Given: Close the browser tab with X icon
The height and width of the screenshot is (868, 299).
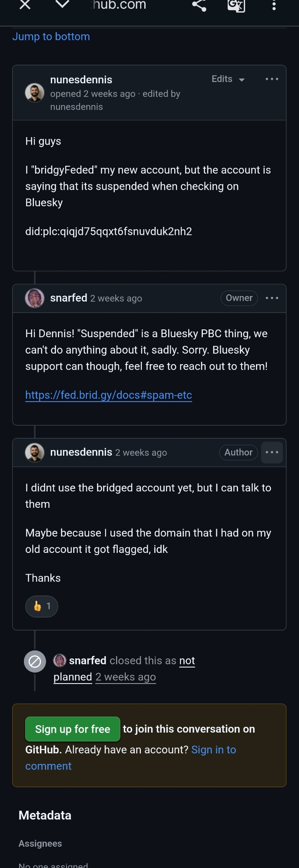Looking at the screenshot, I should (25, 5).
